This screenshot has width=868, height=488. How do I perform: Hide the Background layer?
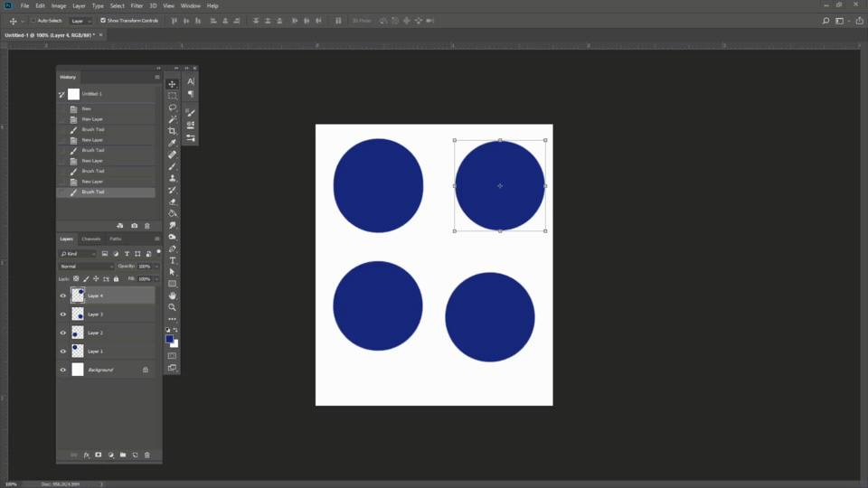63,370
